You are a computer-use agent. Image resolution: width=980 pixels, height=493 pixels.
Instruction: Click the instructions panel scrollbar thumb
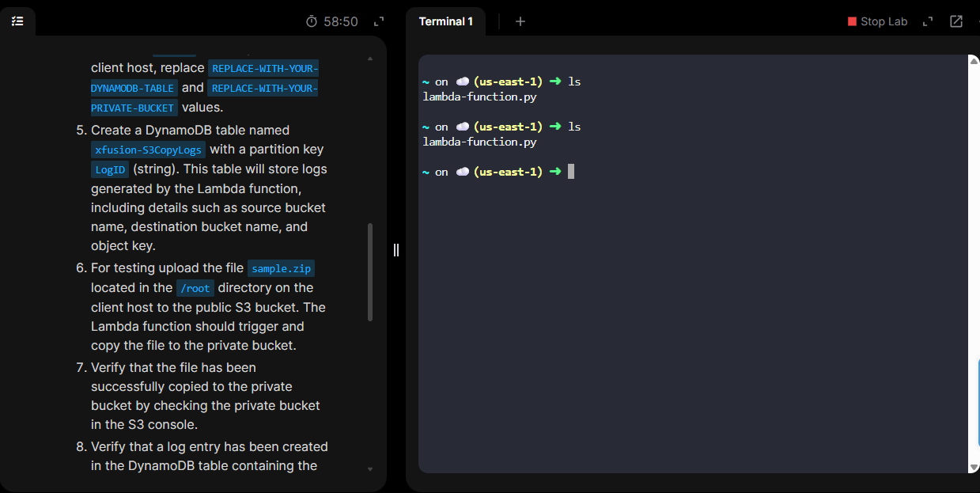tap(370, 272)
